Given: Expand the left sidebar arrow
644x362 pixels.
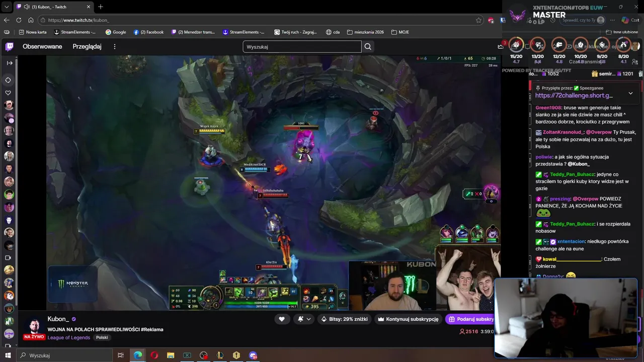Looking at the screenshot, I should point(10,63).
